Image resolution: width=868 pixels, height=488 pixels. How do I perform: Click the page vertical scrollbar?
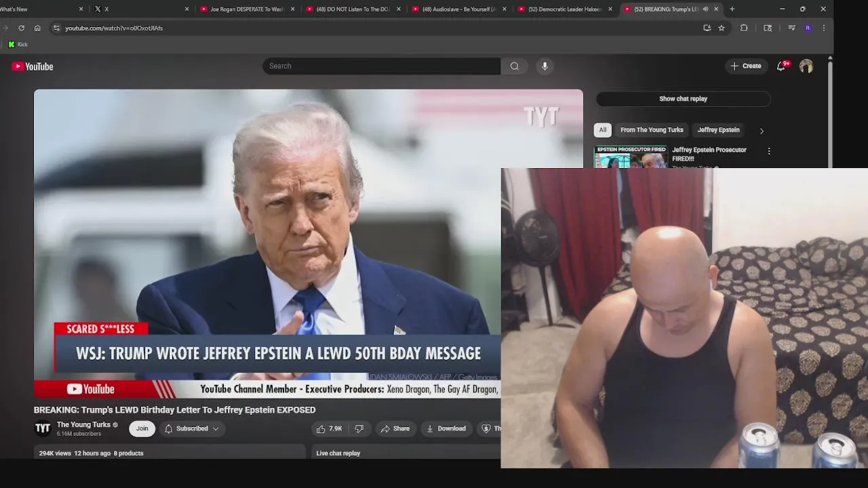coord(830,112)
